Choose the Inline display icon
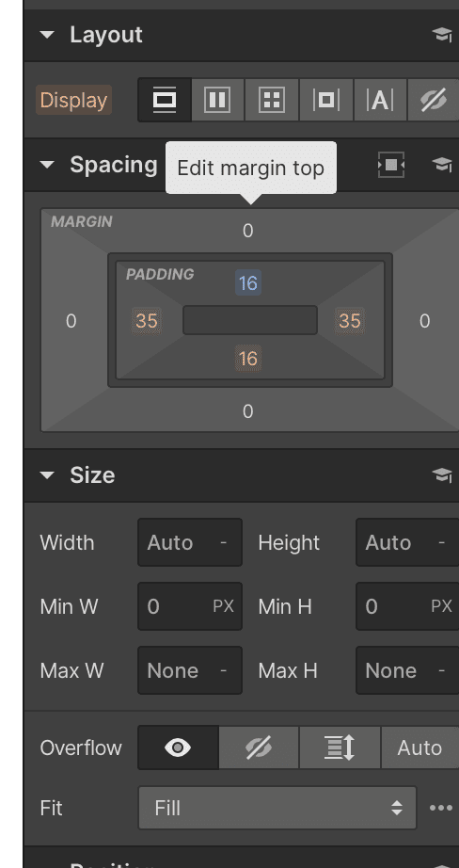 [x=380, y=100]
